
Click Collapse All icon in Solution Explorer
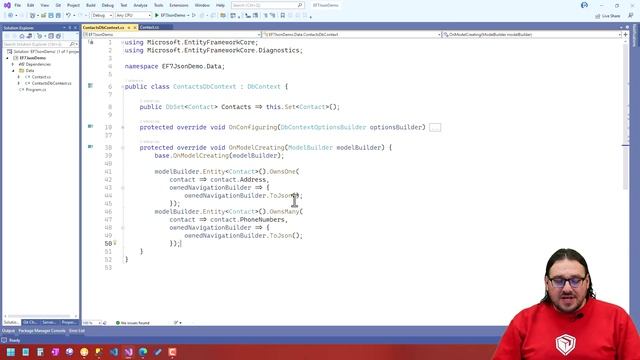(x=51, y=36)
